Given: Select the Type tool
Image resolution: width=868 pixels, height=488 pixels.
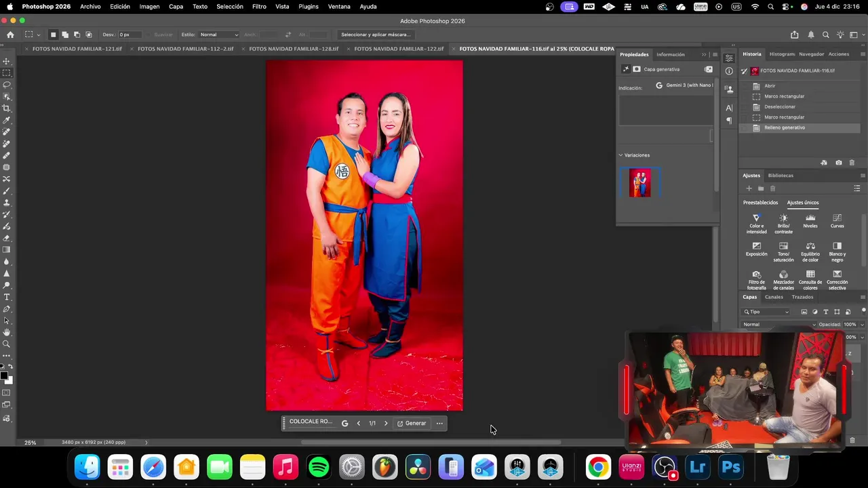Looking at the screenshot, I should (x=7, y=297).
